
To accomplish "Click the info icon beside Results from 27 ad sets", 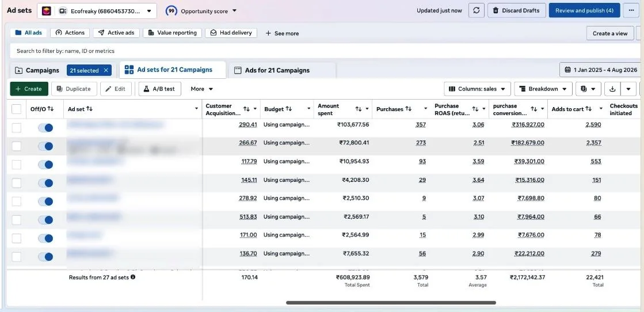I will tap(133, 277).
